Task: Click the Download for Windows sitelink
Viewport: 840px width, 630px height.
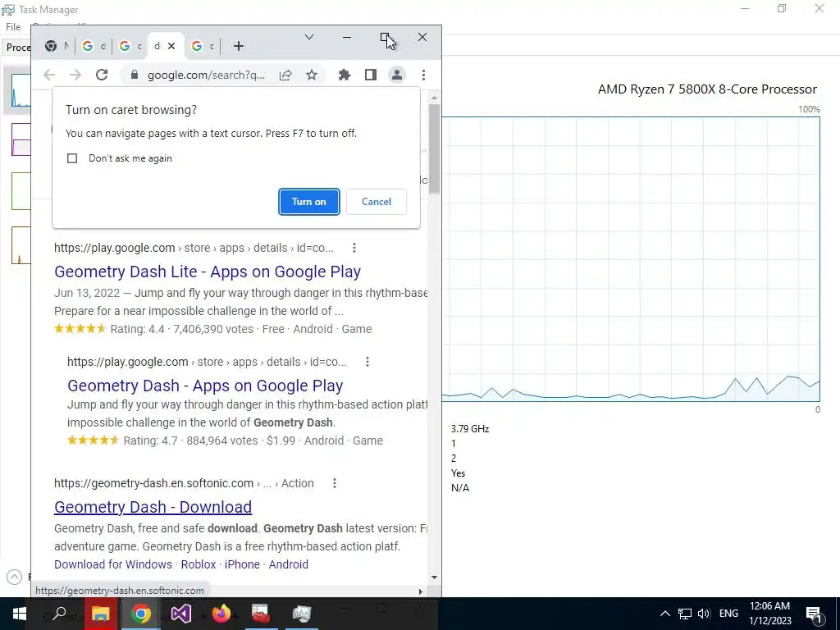Action: click(x=113, y=564)
